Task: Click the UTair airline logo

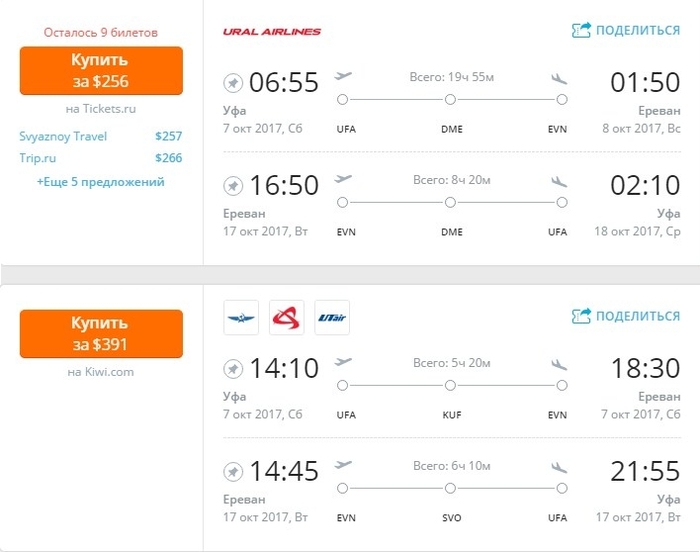Action: click(x=332, y=317)
